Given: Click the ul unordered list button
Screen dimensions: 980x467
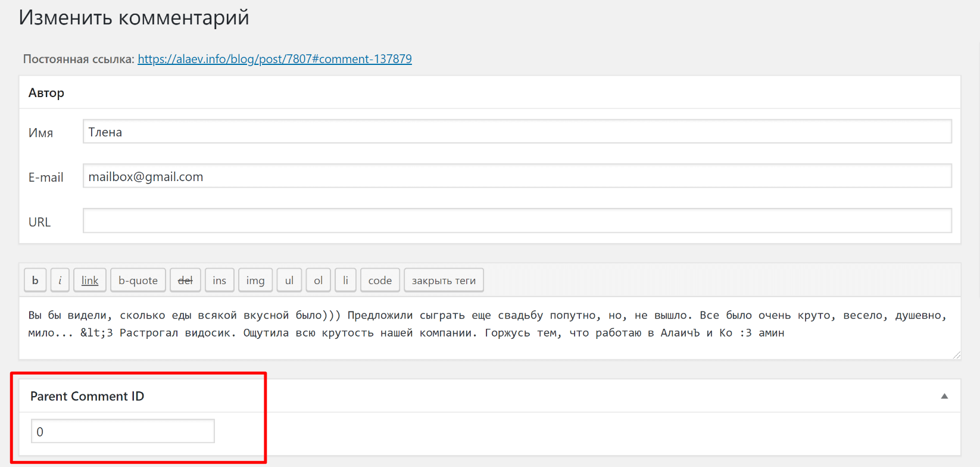Looking at the screenshot, I should [289, 280].
